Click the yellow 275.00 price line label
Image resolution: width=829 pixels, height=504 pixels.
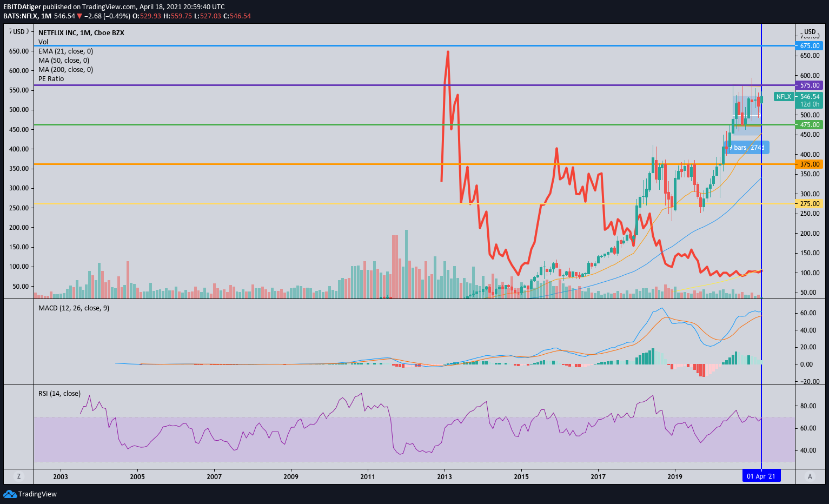810,204
